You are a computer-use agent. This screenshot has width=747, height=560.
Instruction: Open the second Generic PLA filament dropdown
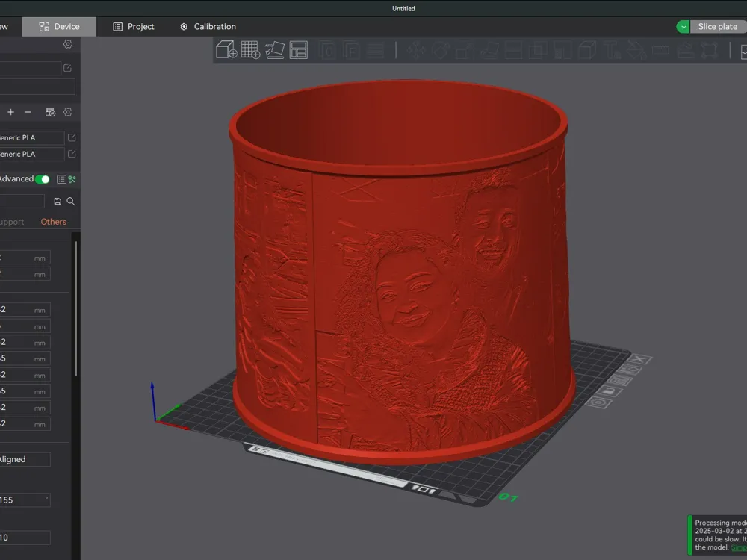32,154
